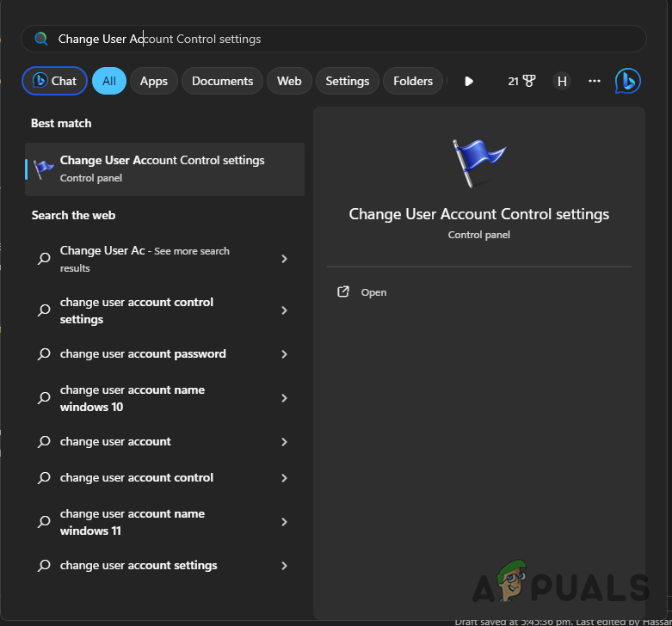Click the play arrow to show more filters
This screenshot has height=626, width=672.
coord(469,81)
